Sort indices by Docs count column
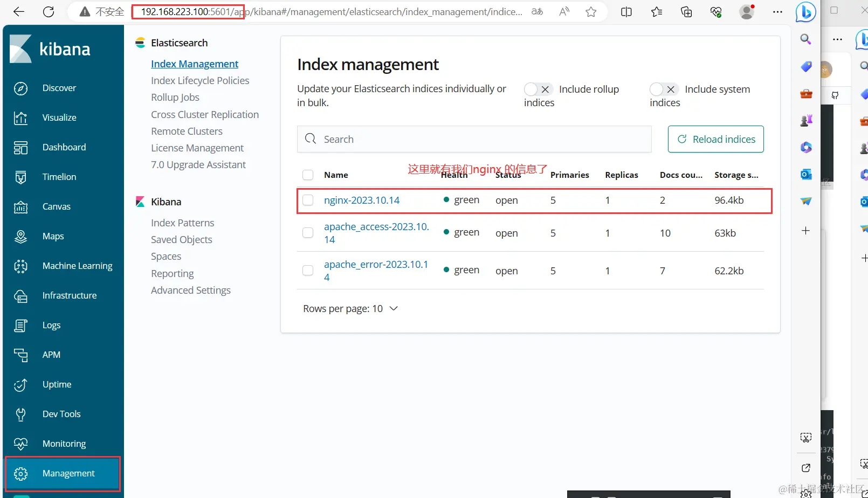The width and height of the screenshot is (868, 498). click(681, 175)
